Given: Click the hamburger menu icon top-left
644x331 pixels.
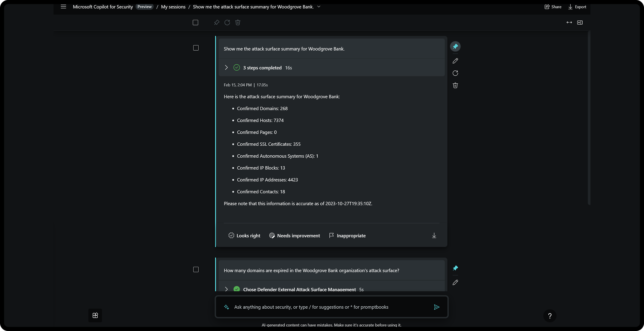Looking at the screenshot, I should [63, 7].
